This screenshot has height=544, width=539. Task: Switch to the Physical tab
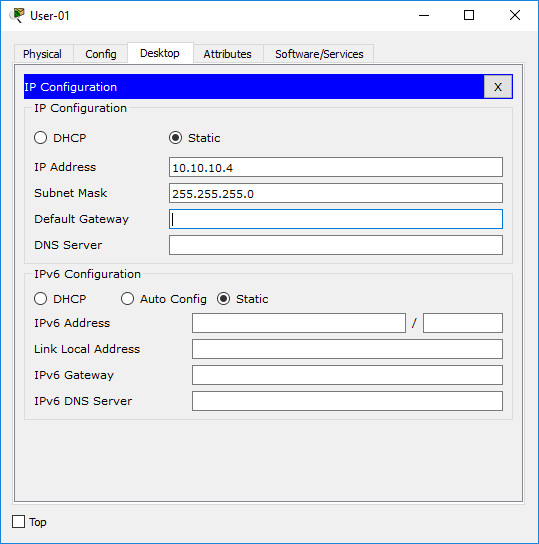[42, 54]
